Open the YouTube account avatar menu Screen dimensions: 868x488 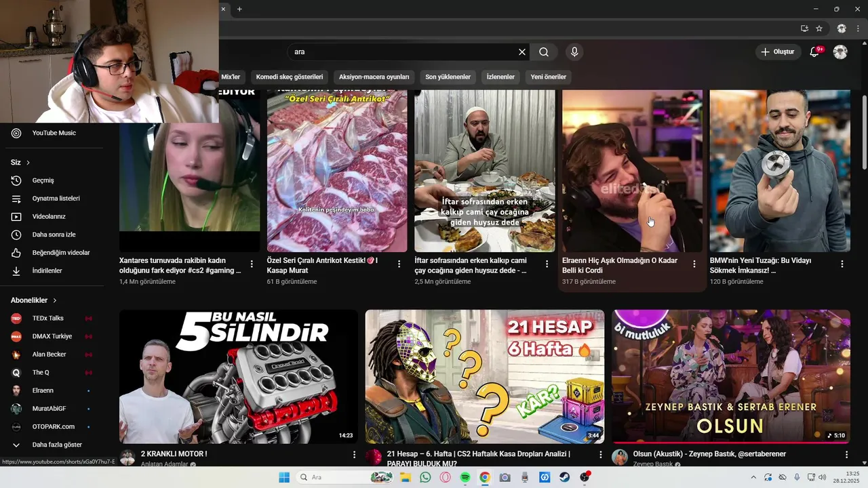pyautogui.click(x=840, y=52)
